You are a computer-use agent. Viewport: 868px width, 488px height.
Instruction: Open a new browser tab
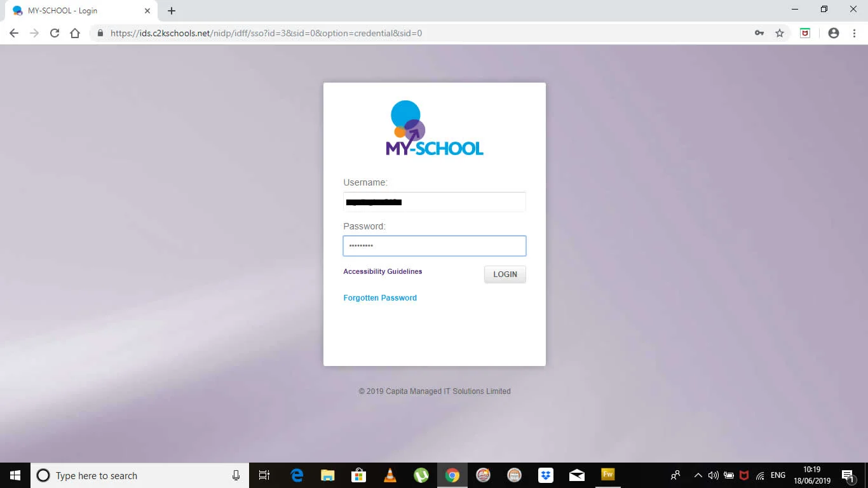[172, 11]
